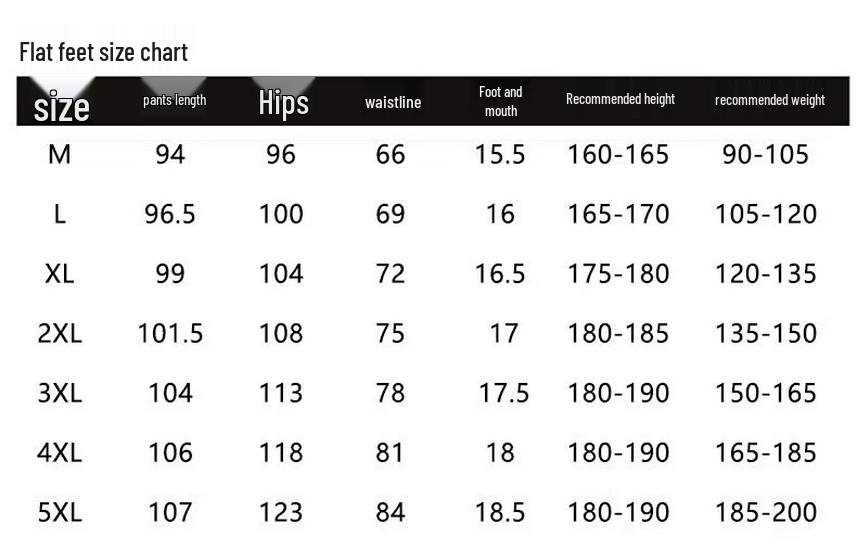Select recommended height 160-165
This screenshot has width=857, height=550.
(618, 154)
